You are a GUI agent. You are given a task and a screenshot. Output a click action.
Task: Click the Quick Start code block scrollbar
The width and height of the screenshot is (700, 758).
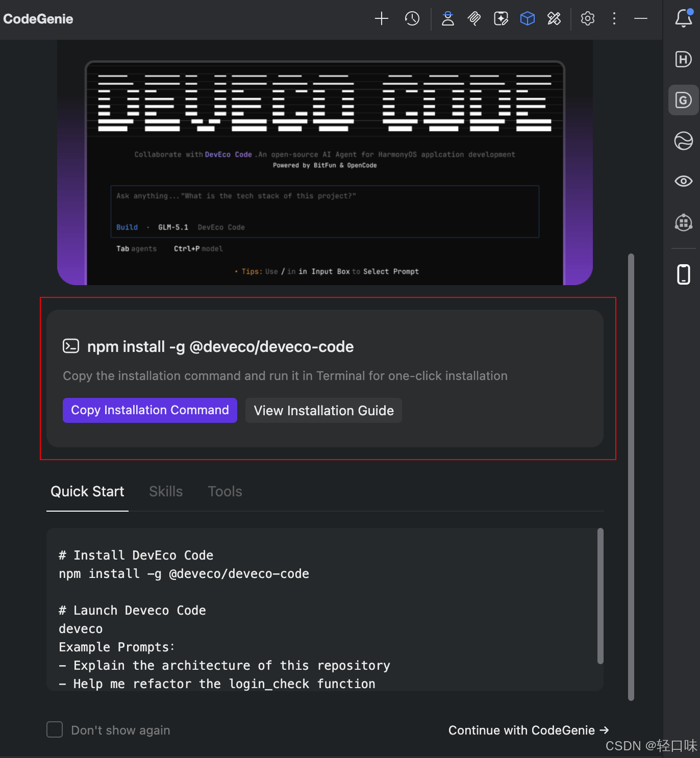click(601, 596)
